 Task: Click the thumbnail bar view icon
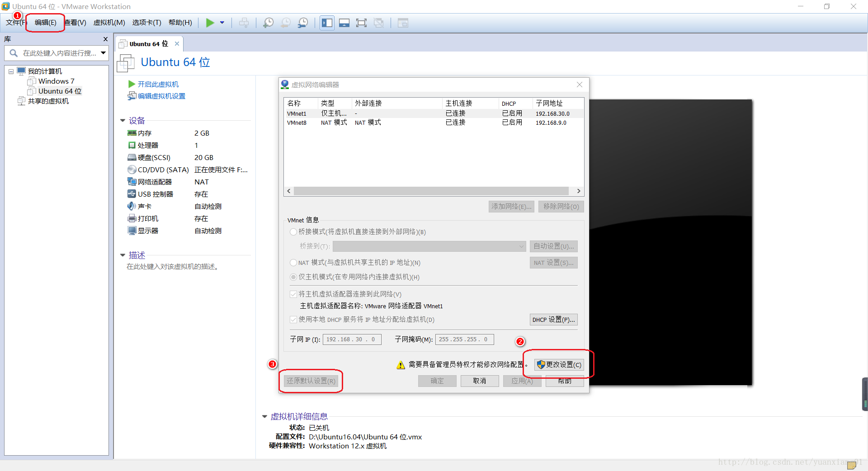[344, 23]
